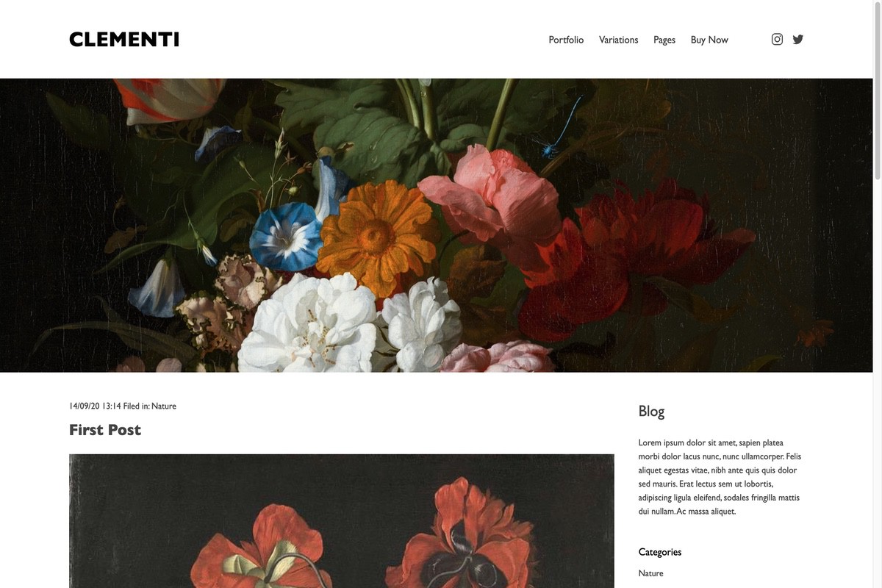The width and height of the screenshot is (882, 588).
Task: Click the scrollbar track below the thumb
Action: (877, 384)
